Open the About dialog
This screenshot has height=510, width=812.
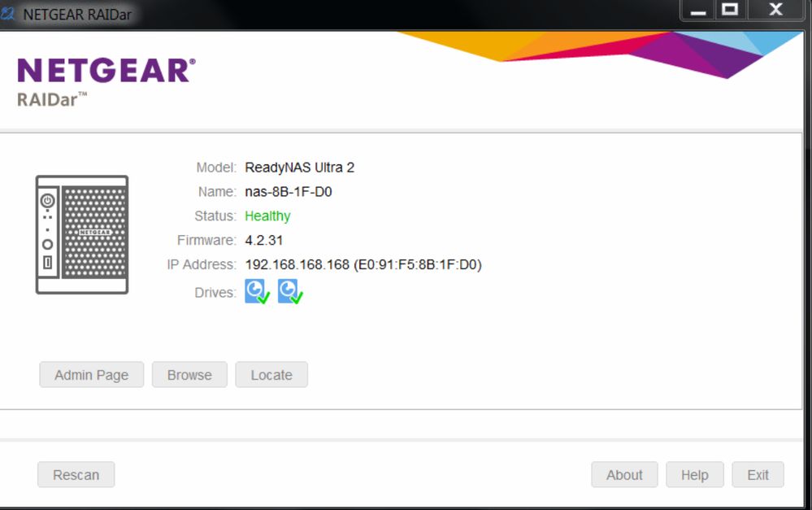pyautogui.click(x=624, y=475)
